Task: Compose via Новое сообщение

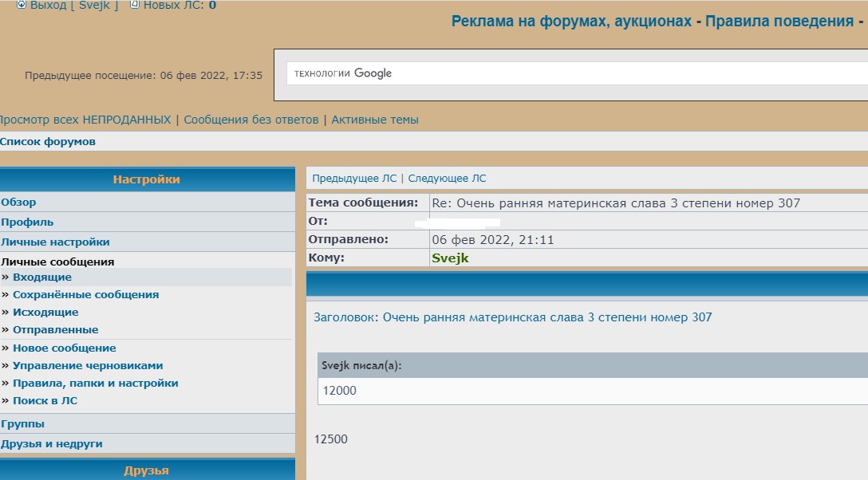Action: tap(64, 348)
